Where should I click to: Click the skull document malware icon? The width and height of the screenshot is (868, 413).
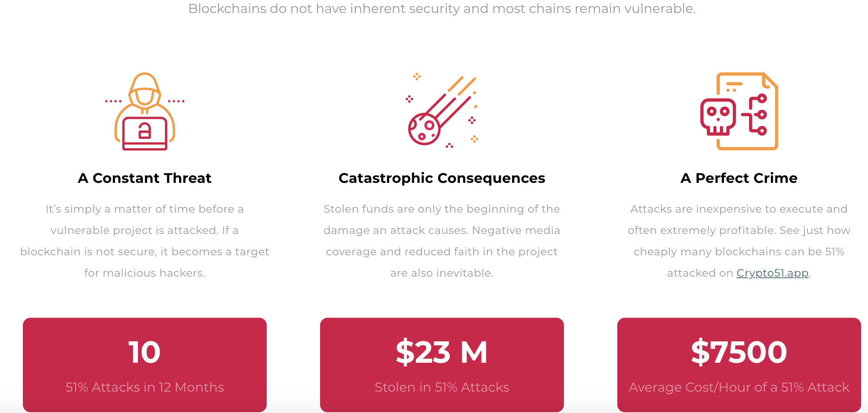(739, 111)
